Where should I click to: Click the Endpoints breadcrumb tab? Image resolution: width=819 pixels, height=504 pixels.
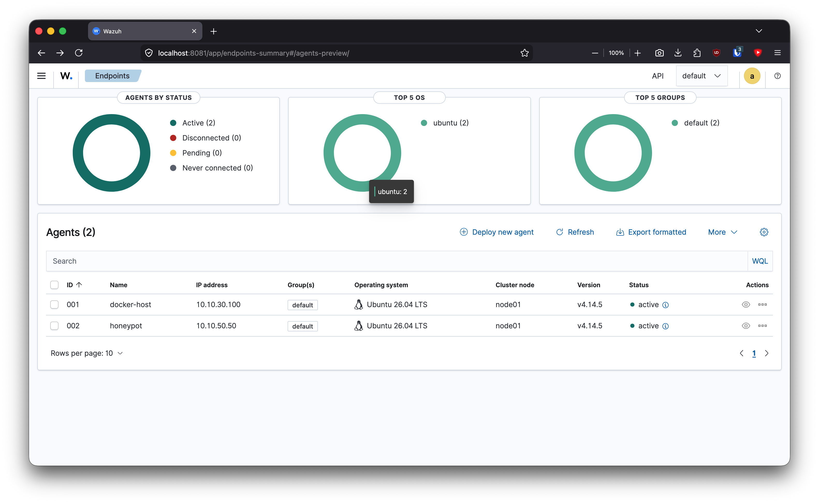coord(112,76)
